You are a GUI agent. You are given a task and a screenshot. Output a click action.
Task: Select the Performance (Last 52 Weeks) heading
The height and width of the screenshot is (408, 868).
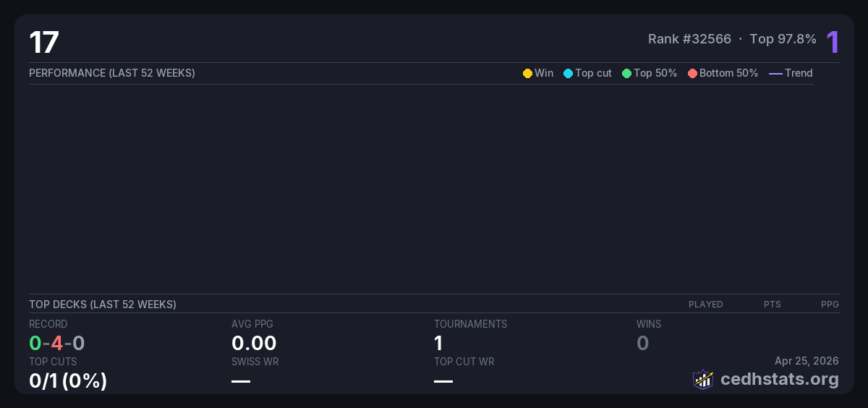[112, 73]
